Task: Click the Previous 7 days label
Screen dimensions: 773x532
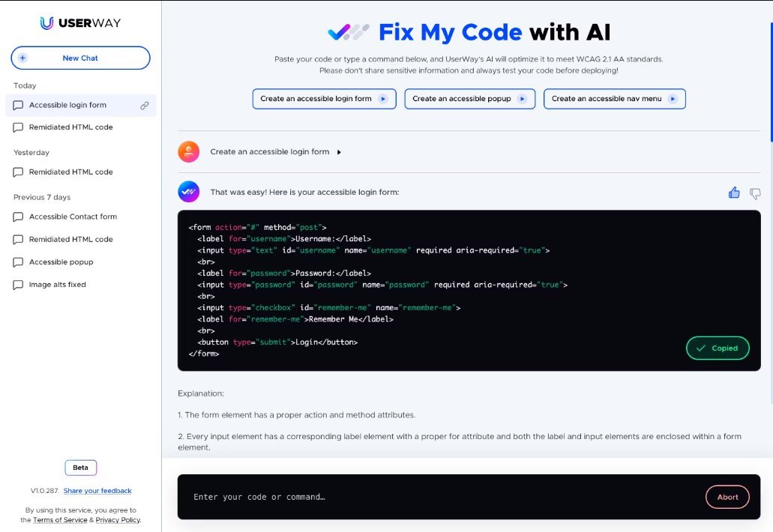Action: pyautogui.click(x=42, y=198)
